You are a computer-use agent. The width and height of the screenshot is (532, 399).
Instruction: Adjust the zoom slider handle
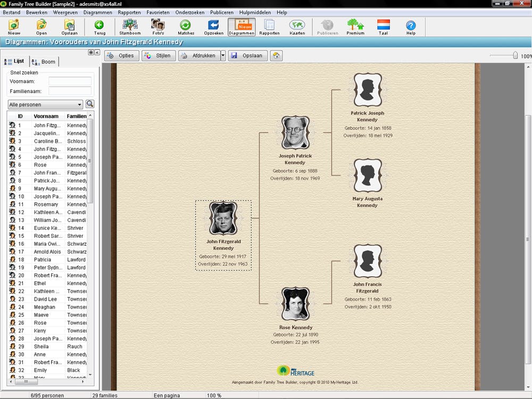pyautogui.click(x=516, y=55)
